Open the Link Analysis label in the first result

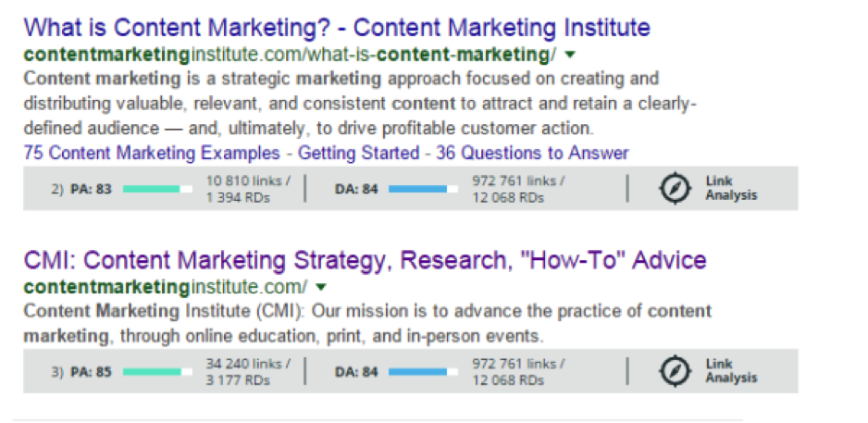pyautogui.click(x=730, y=188)
